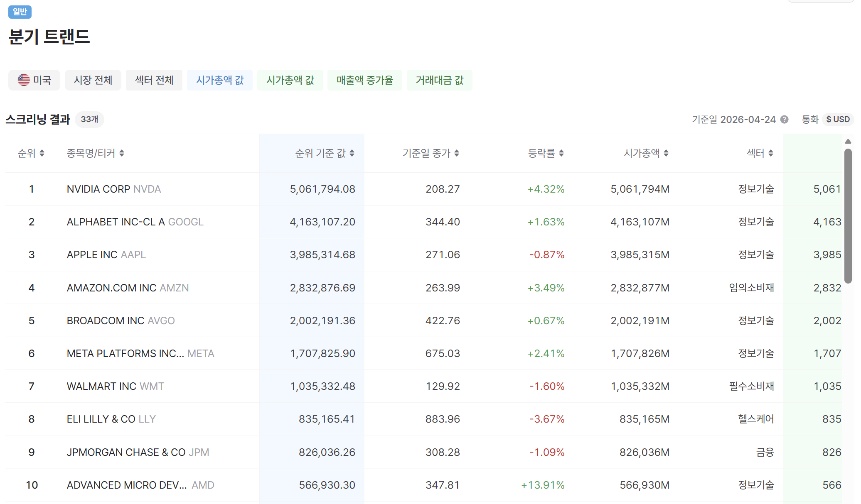Click the sort arrows next to 섹터
861x504 pixels.
point(771,153)
